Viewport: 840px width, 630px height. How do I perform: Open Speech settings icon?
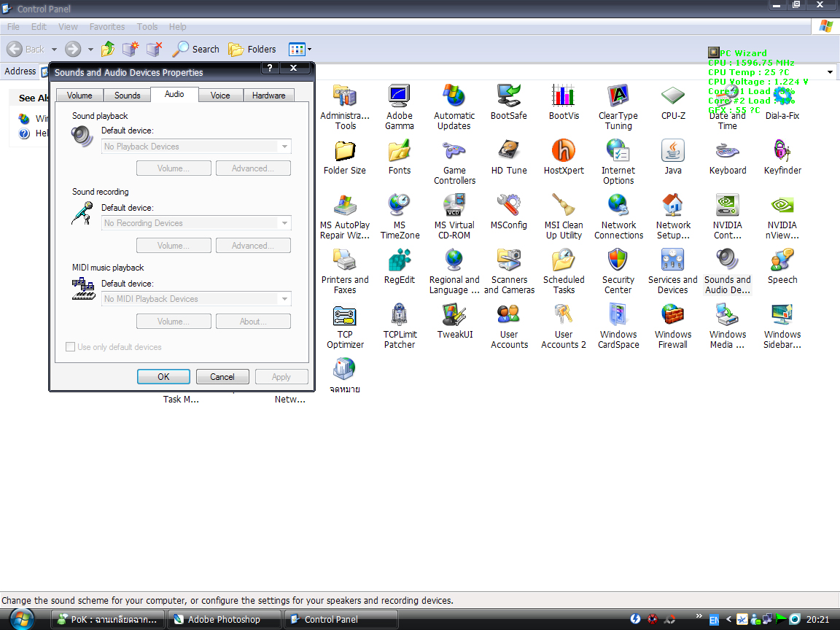coord(782,265)
